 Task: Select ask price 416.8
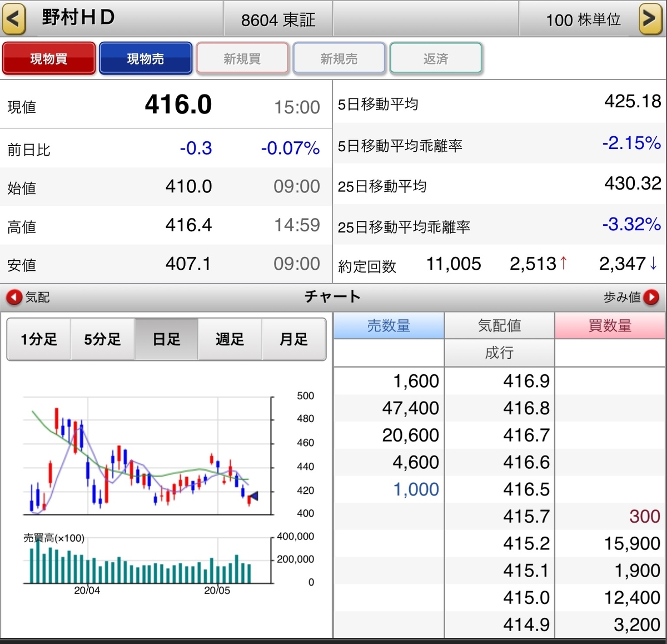click(526, 408)
